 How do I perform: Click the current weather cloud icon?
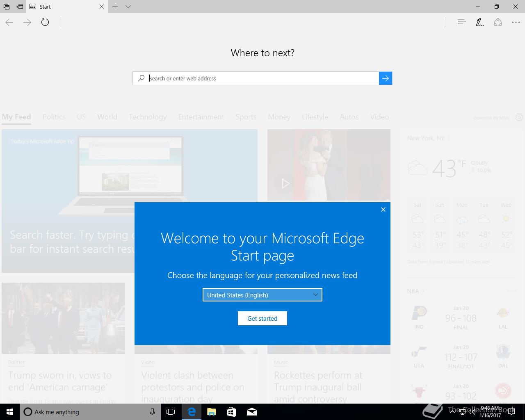tap(418, 168)
